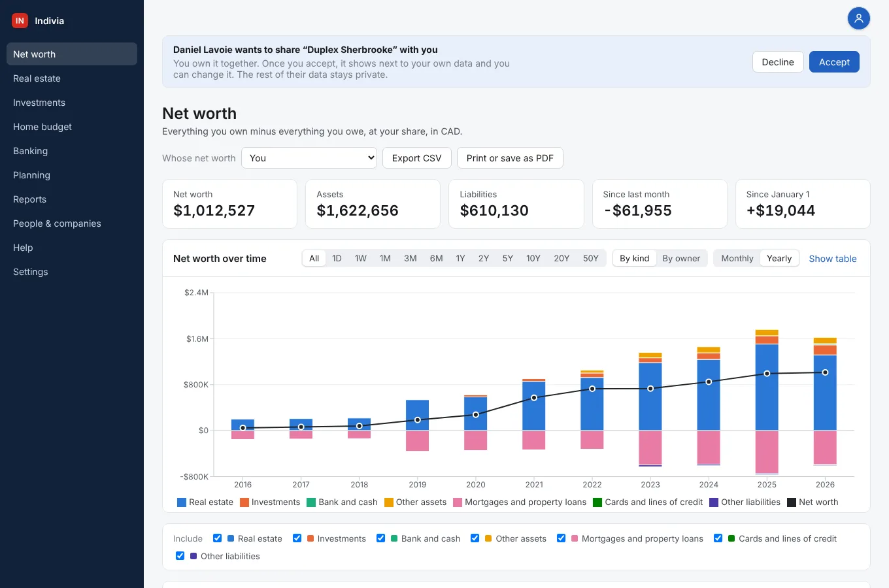Uncheck the Investments include checkbox

point(297,538)
